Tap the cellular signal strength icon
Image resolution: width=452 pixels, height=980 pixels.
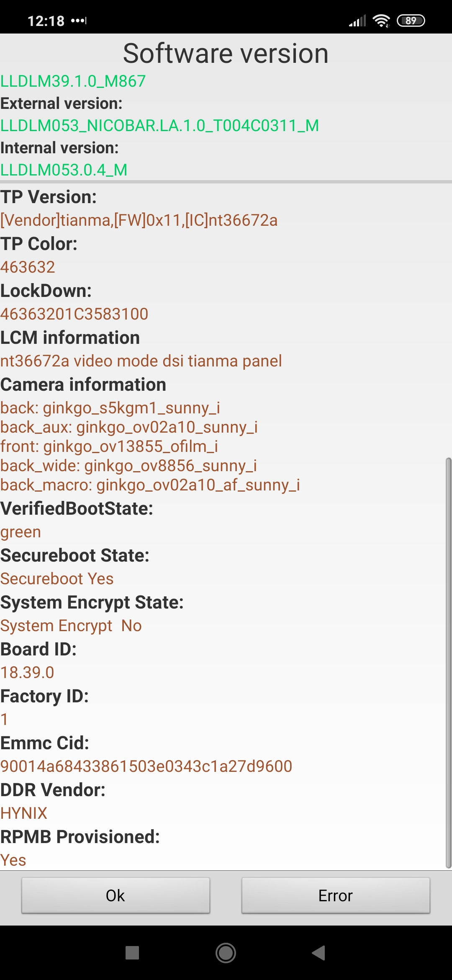(x=357, y=21)
